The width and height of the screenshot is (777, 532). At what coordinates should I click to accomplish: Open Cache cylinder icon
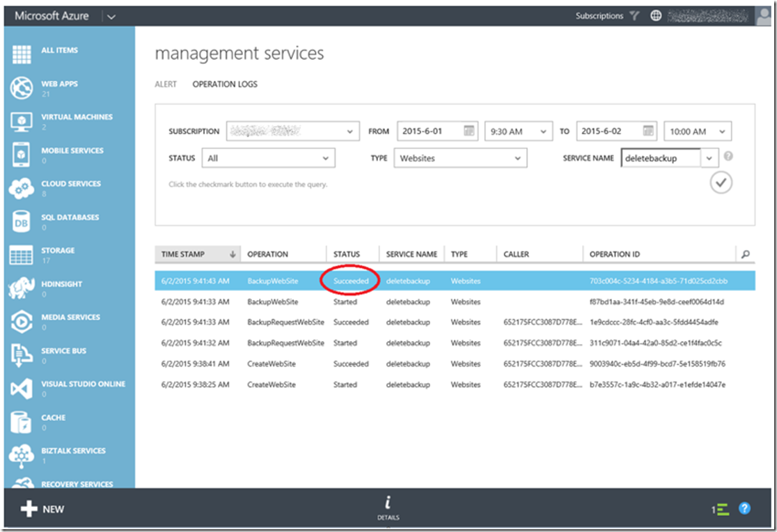[x=22, y=422]
